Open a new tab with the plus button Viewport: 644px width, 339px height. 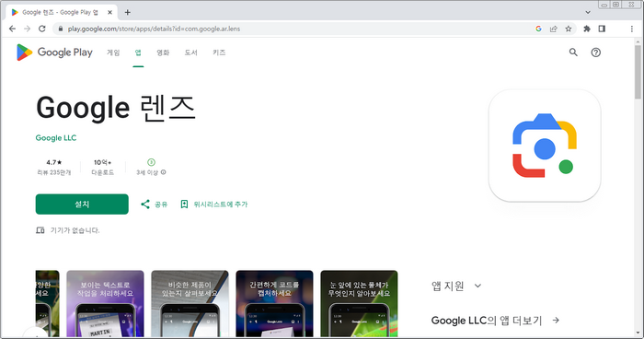click(127, 12)
